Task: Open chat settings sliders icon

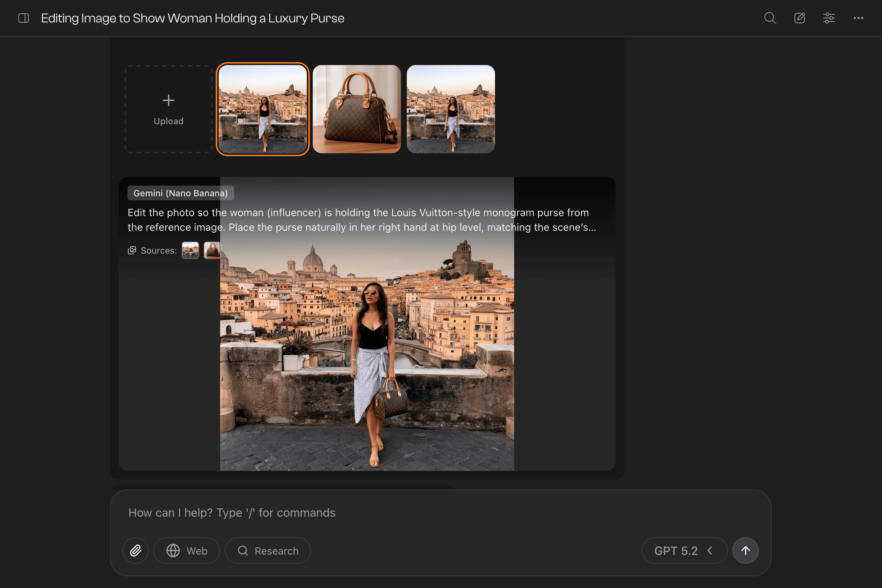Action: pyautogui.click(x=829, y=18)
